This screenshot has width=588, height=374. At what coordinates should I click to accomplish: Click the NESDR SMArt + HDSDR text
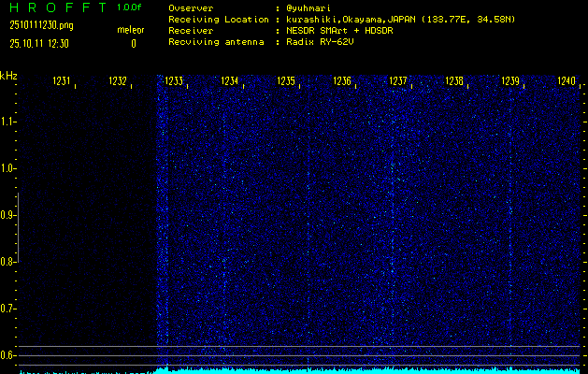point(339,31)
